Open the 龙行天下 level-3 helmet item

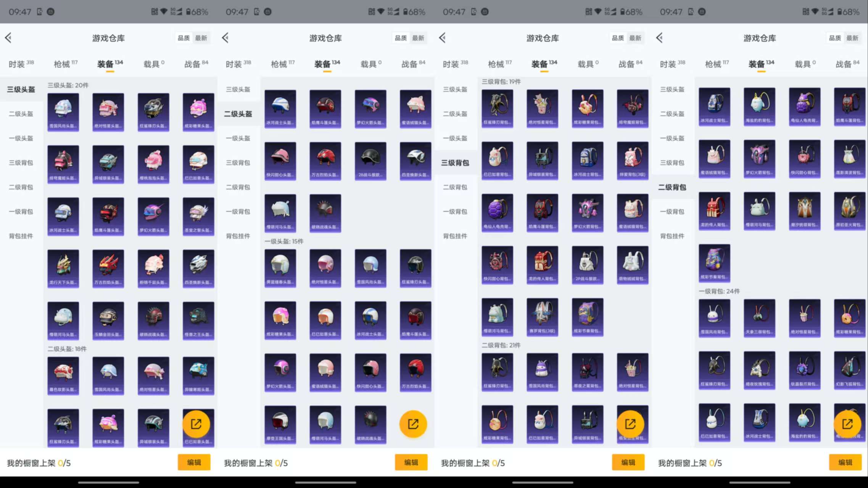63,268
